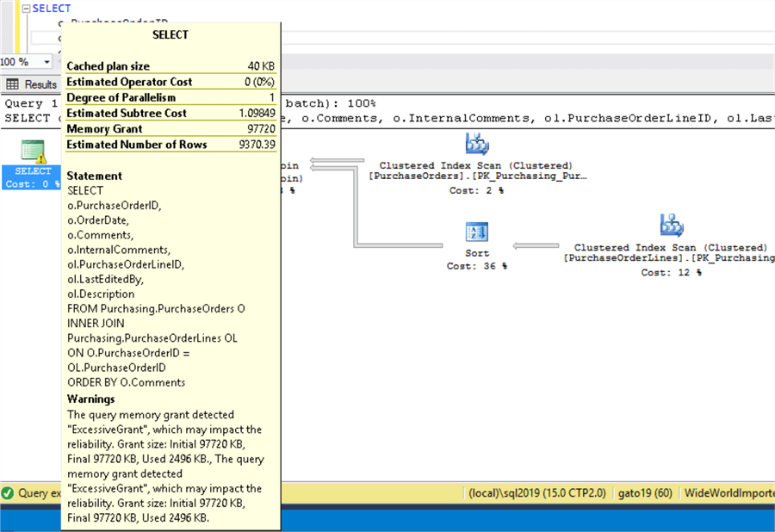The width and height of the screenshot is (775, 532).
Task: Open the 100 % zoom dropdown
Action: point(48,62)
